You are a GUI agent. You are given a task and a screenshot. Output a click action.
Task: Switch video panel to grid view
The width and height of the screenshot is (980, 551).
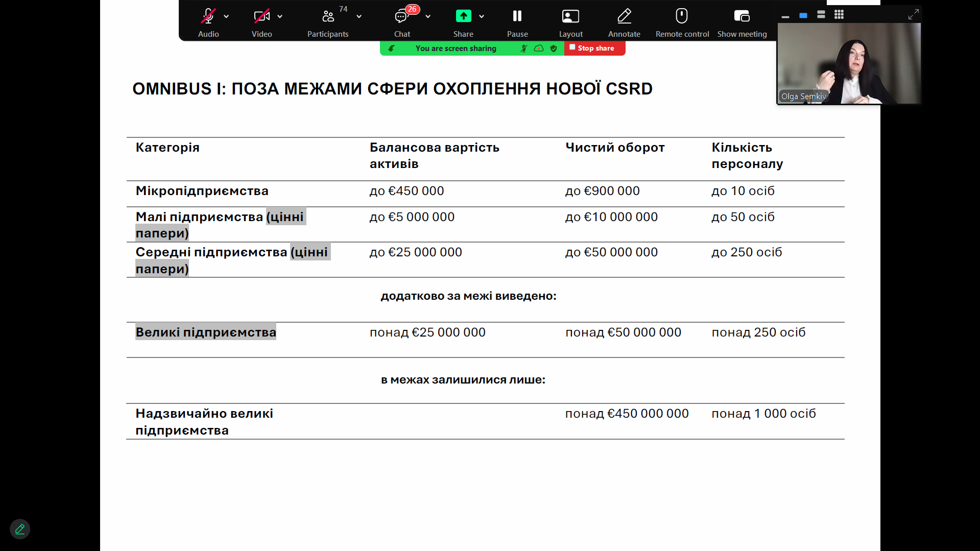[x=839, y=15]
